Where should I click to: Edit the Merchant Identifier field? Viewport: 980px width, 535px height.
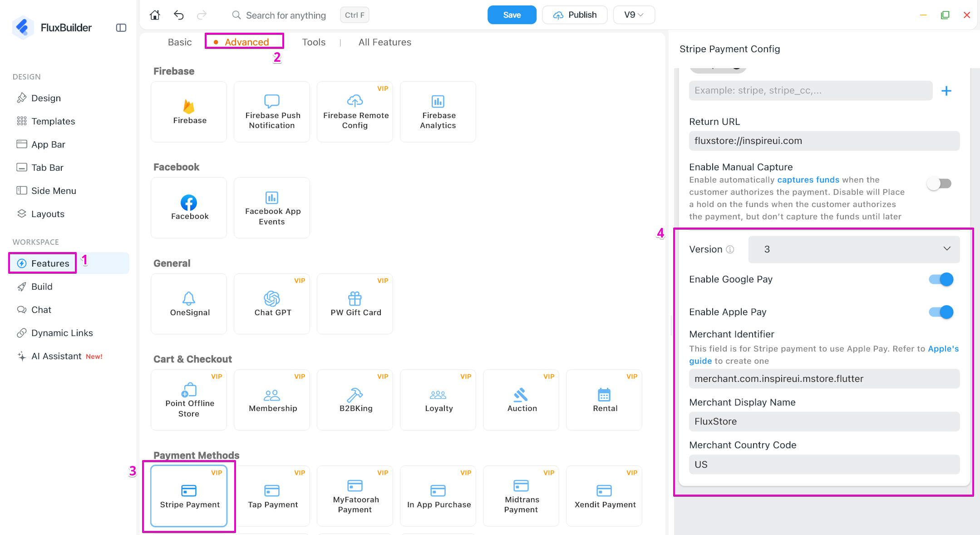[824, 379]
